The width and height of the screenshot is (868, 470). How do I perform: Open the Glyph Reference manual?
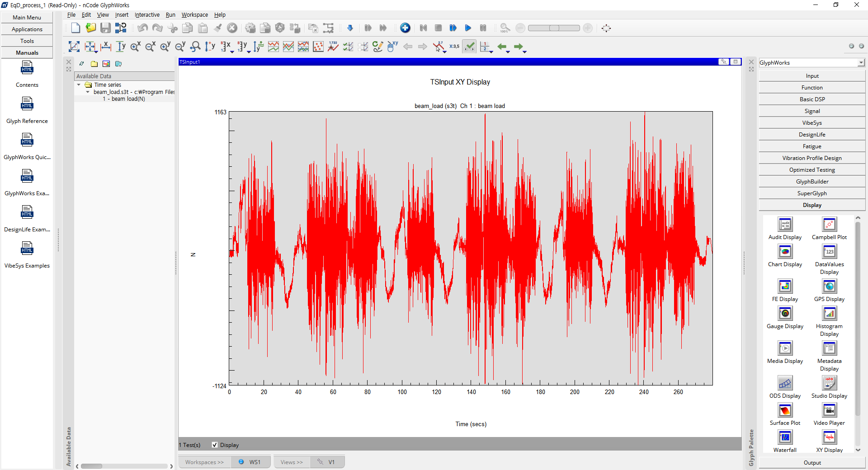pos(27,110)
